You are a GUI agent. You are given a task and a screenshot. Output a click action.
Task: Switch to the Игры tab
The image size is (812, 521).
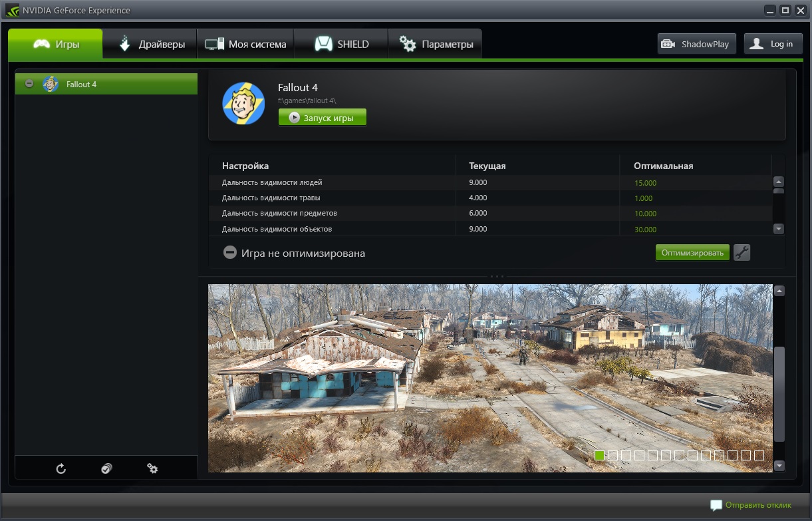tap(56, 44)
